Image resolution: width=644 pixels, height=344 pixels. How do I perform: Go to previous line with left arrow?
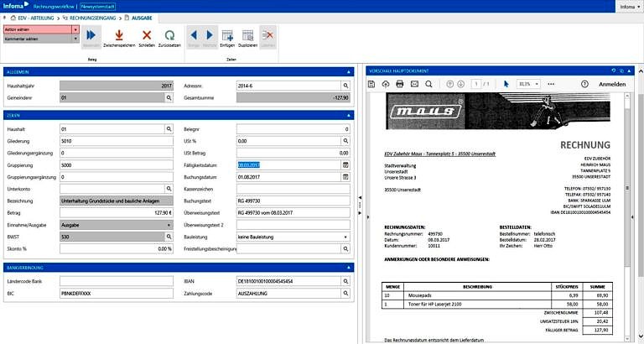tap(194, 35)
